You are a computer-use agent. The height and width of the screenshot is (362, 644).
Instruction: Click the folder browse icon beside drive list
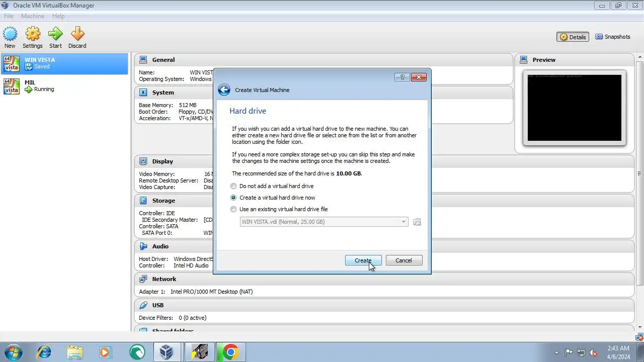[417, 222]
